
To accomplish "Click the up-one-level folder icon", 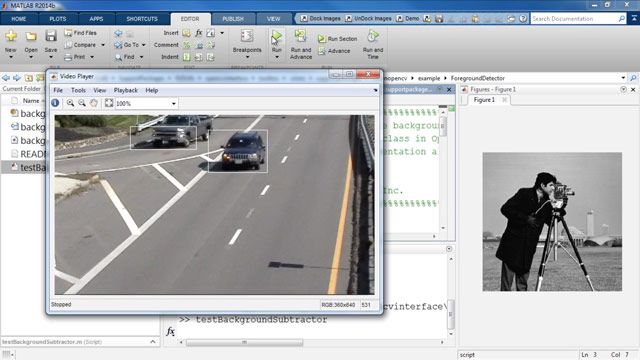I will [29, 78].
